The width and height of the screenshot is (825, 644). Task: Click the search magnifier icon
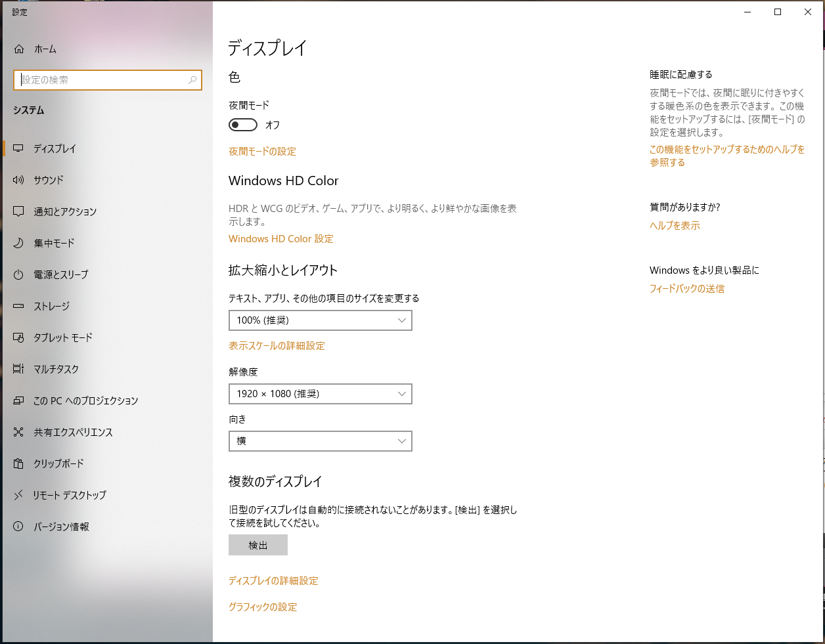coord(192,80)
